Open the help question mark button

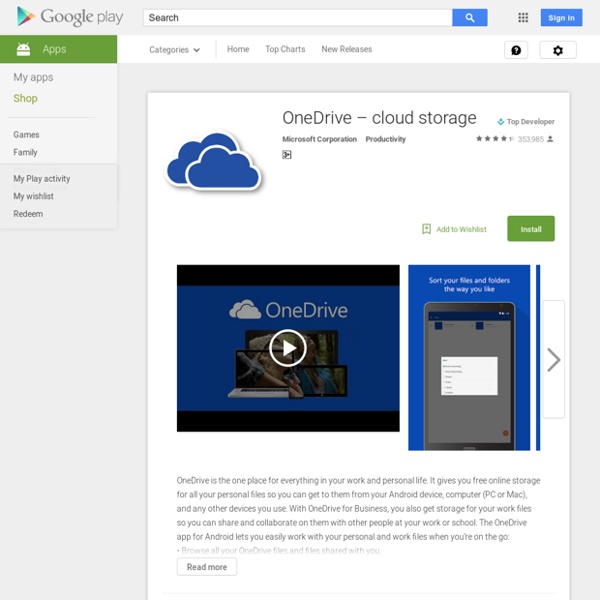tap(516, 50)
